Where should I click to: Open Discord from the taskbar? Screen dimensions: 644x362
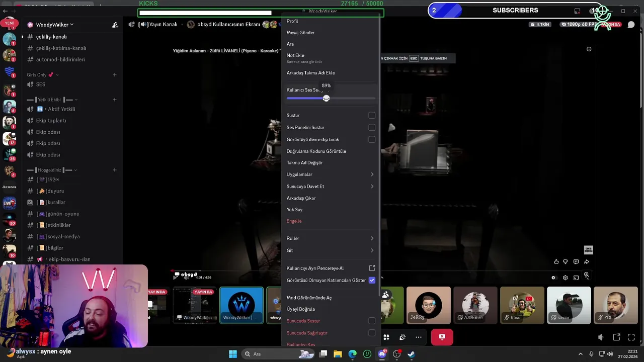click(x=382, y=354)
